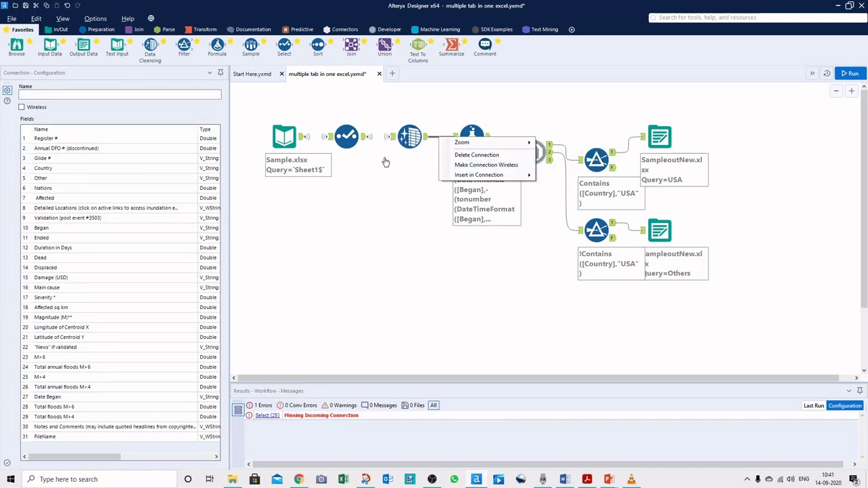The width and height of the screenshot is (868, 488).
Task: Add a new workflow tab
Action: tap(392, 73)
